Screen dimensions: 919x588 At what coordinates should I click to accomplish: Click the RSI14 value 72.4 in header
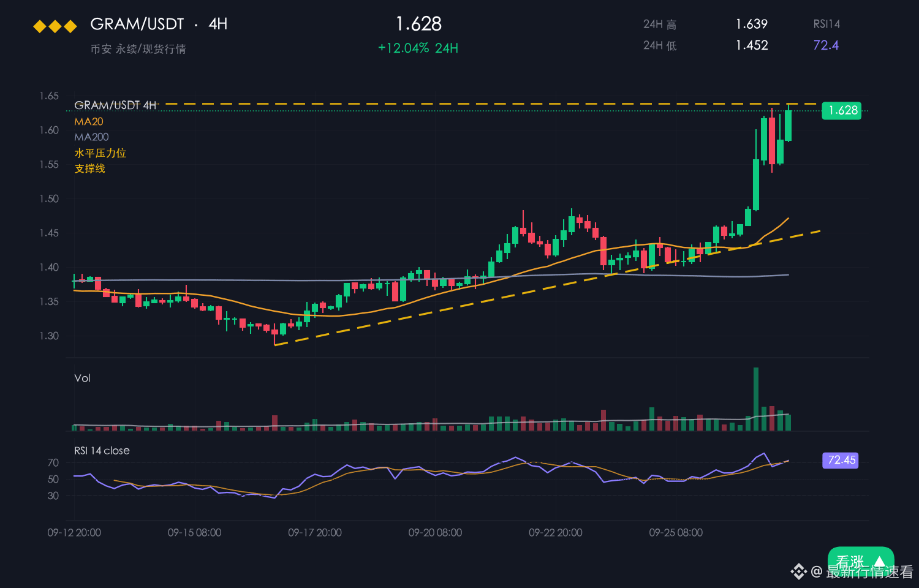coord(826,45)
